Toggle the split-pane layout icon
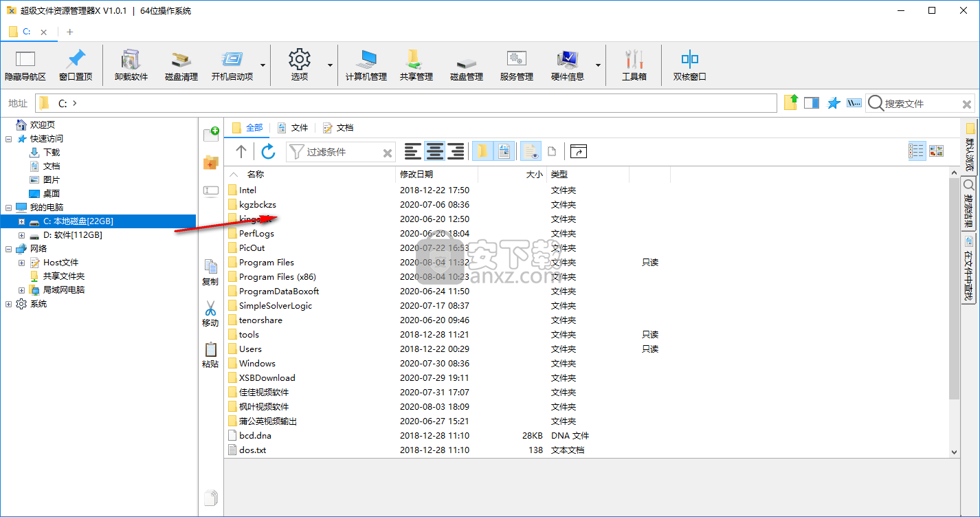 812,103
